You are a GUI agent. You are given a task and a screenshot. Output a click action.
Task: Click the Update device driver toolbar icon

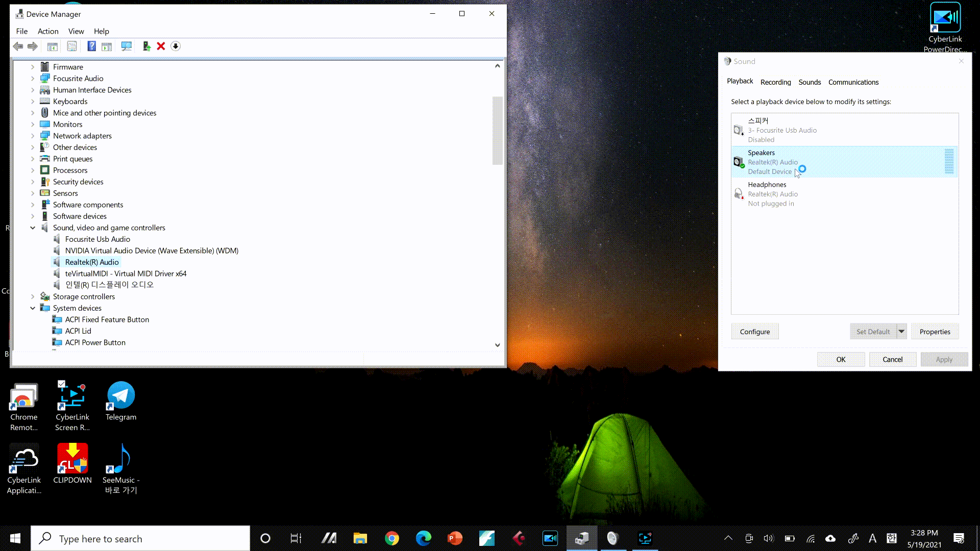(x=146, y=46)
